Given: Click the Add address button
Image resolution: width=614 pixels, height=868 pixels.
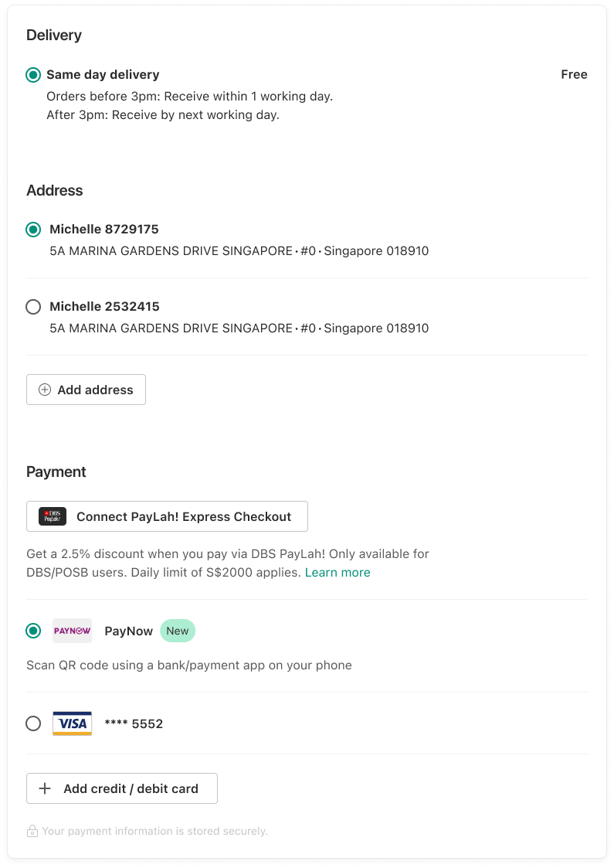Looking at the screenshot, I should coord(86,390).
